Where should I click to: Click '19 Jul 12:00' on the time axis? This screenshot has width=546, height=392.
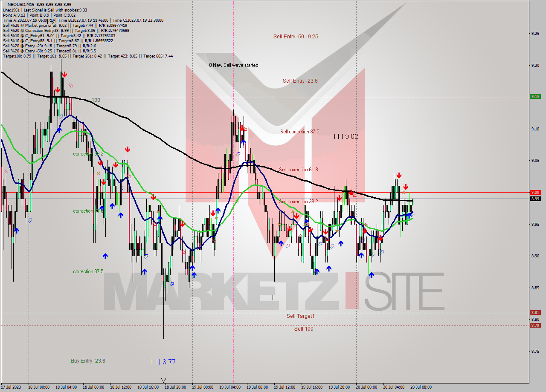click(x=285, y=387)
